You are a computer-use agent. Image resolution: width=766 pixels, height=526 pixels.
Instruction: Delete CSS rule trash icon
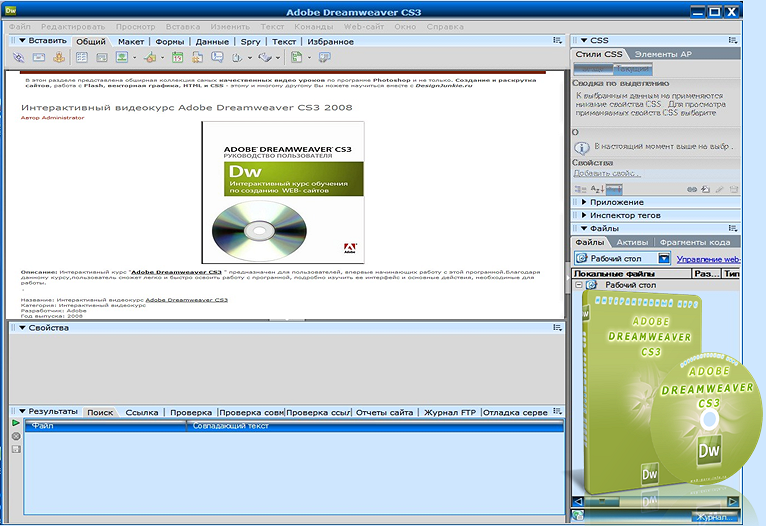pos(734,189)
